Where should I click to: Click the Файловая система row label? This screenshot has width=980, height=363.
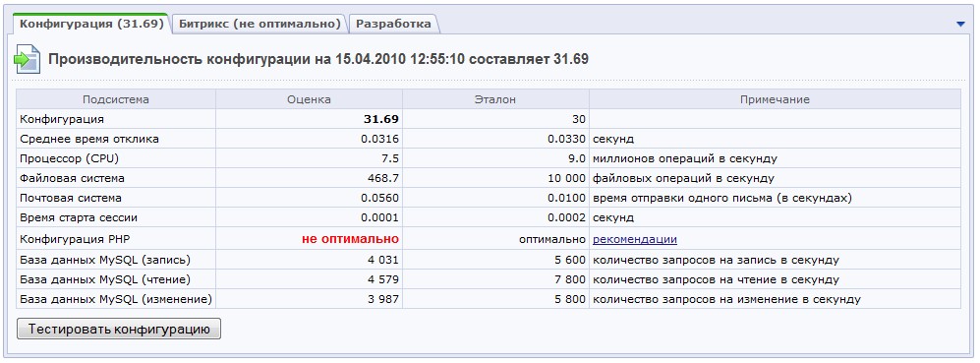[x=72, y=178]
